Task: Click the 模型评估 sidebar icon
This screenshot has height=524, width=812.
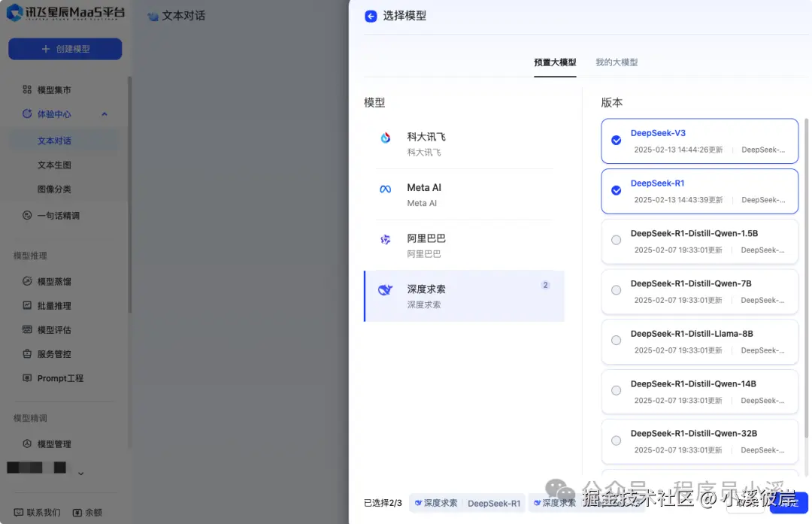Action: click(27, 329)
